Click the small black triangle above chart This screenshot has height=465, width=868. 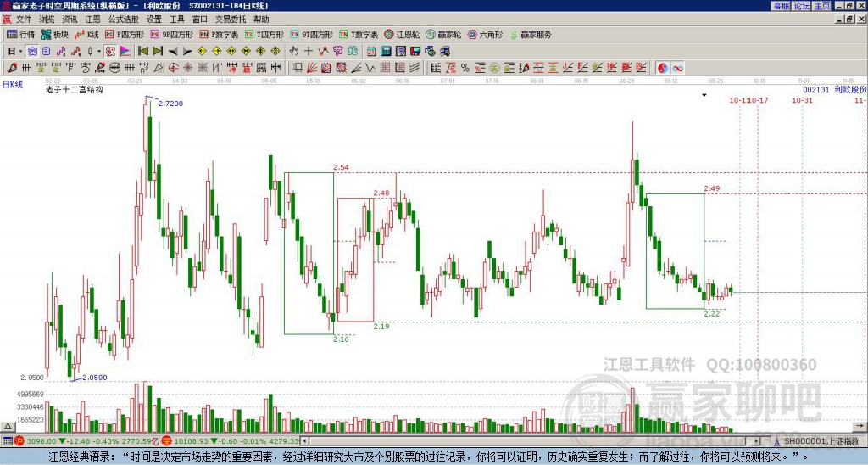click(704, 95)
